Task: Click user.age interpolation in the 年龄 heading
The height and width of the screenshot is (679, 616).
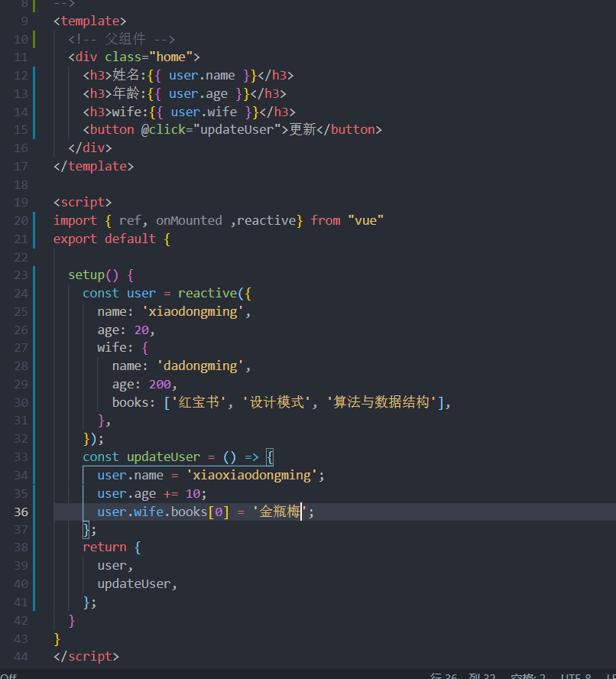Action: [198, 93]
